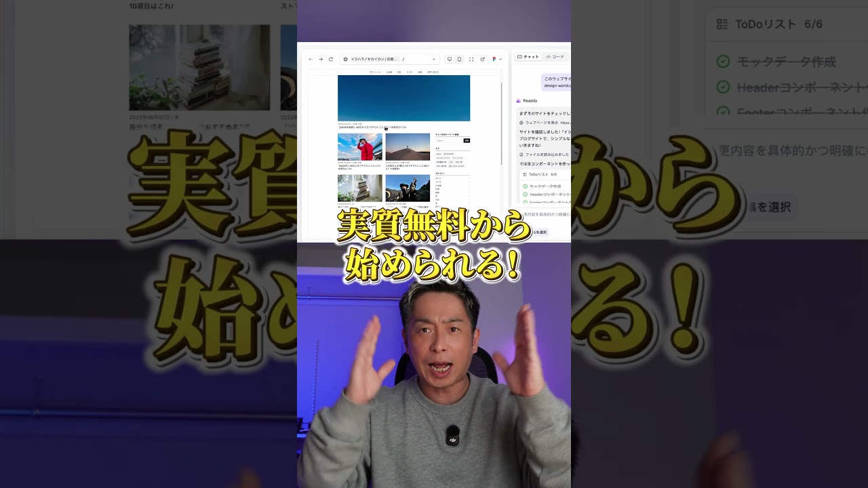
Task: Click the Figma export icon
Action: tap(494, 59)
